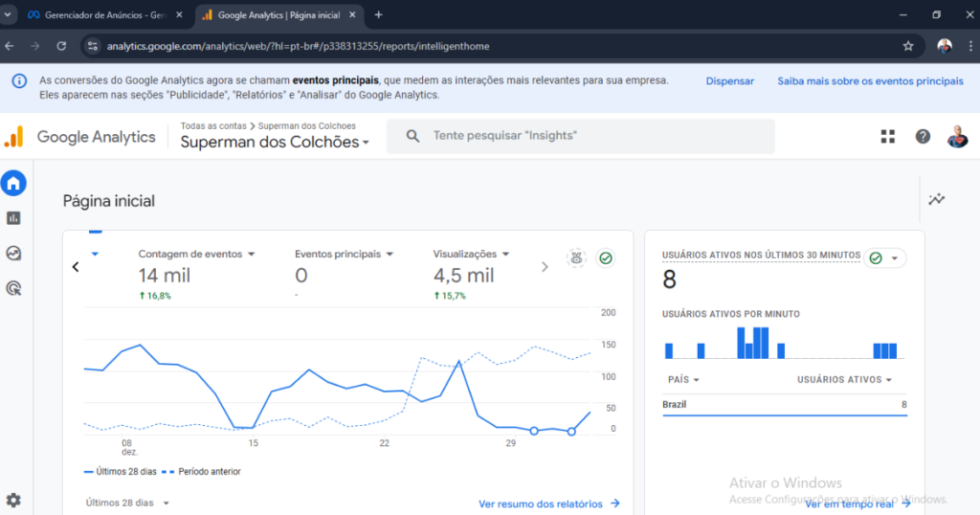Reload the page in browser

tap(61, 46)
